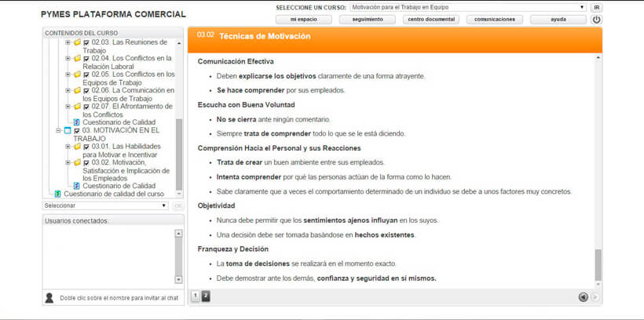Click the folder icon of 02.04. Los Conflictos en la Relación Laboral
644x320 pixels.
77,58
